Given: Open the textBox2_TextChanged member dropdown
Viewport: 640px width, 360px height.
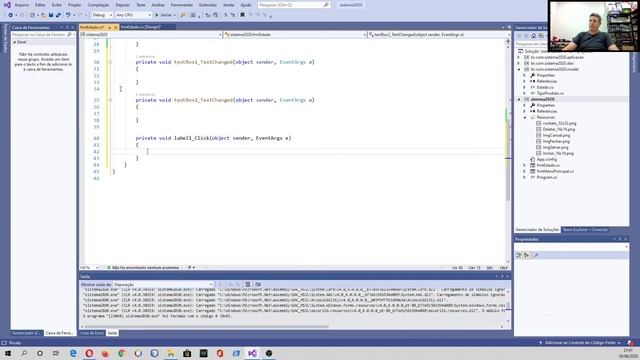Looking at the screenshot, I should 438,35.
